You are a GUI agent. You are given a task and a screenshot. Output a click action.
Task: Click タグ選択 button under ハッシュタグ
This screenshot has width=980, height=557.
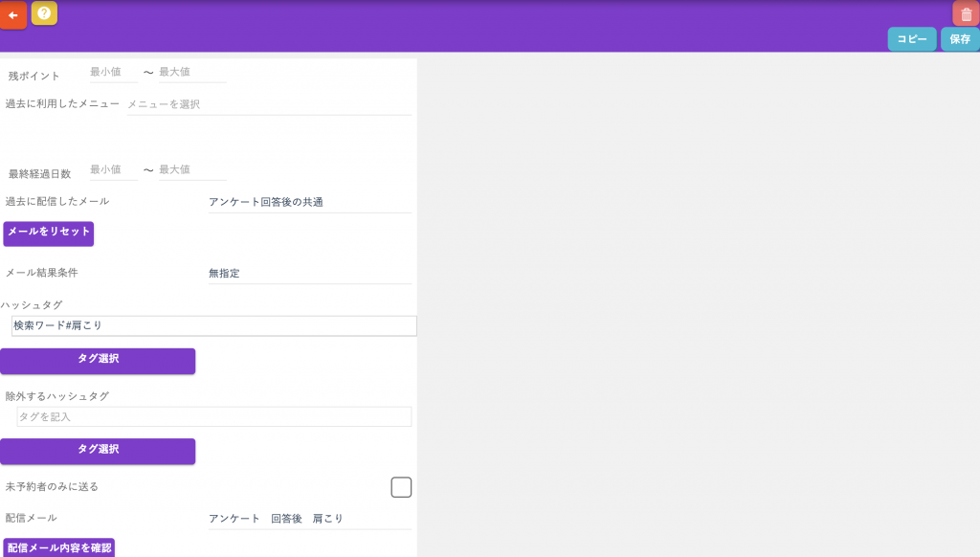pyautogui.click(x=98, y=360)
